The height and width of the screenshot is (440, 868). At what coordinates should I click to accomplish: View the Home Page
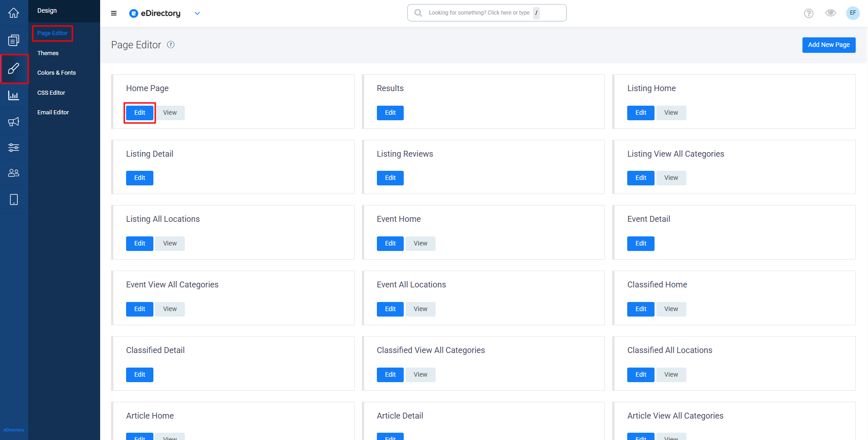(x=170, y=113)
